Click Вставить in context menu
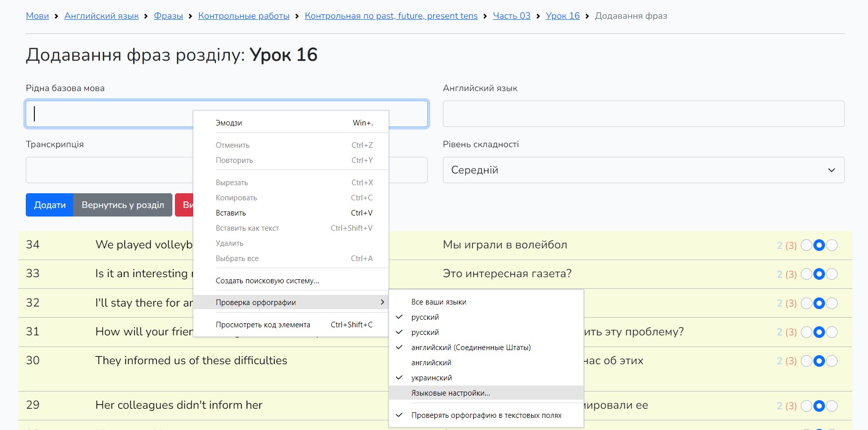868x430 pixels. 231,213
